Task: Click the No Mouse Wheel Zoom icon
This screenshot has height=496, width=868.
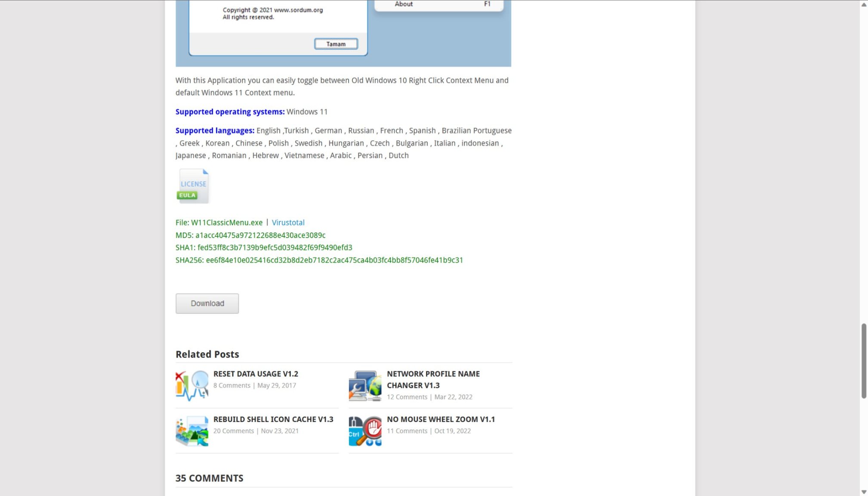Action: [365, 431]
